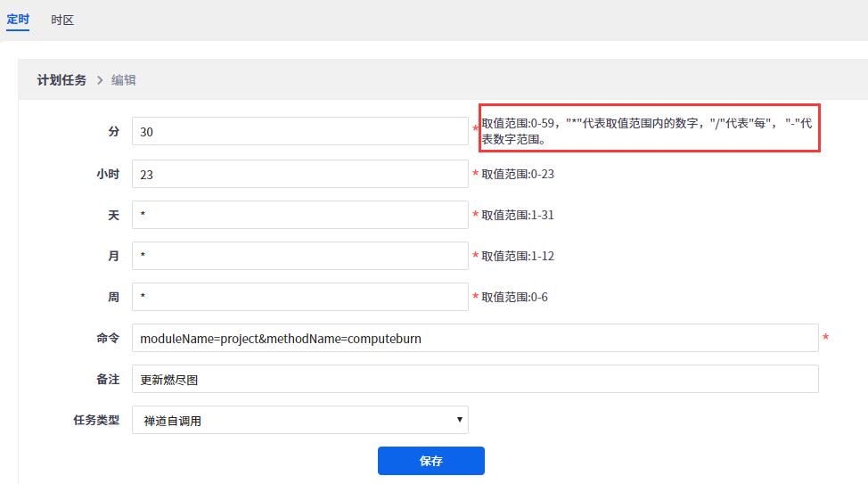Open the 时区 tab
868x484 pixels.
(62, 20)
